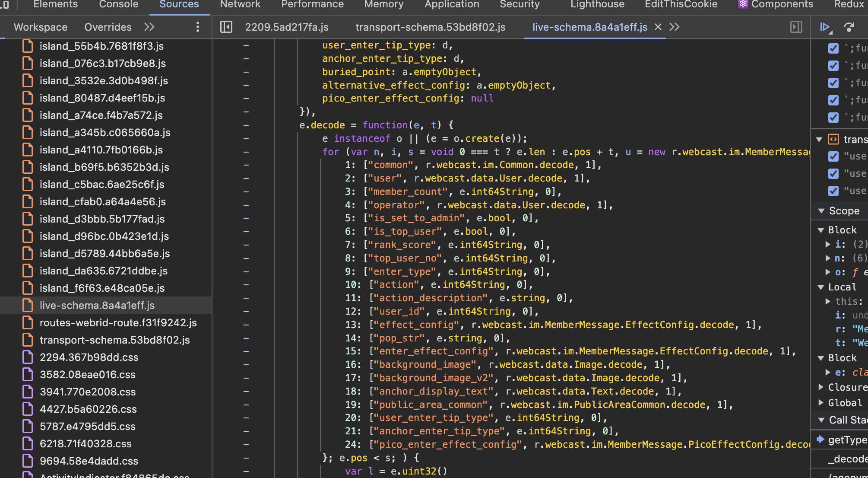868x478 pixels.
Task: Open the navigator's three-dot overflow menu
Action: [197, 27]
